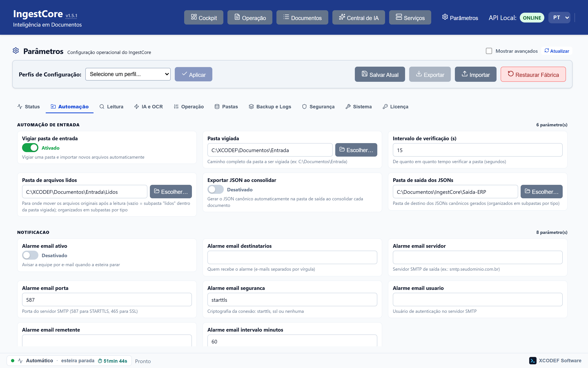The image size is (588, 368).
Task: Click the Alarme email remetente field
Action: pyautogui.click(x=107, y=340)
